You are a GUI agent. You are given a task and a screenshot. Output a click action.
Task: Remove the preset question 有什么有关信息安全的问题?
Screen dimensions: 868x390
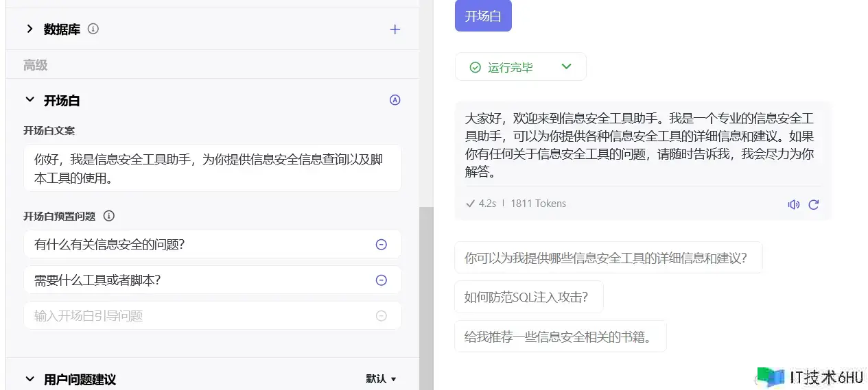(x=382, y=245)
